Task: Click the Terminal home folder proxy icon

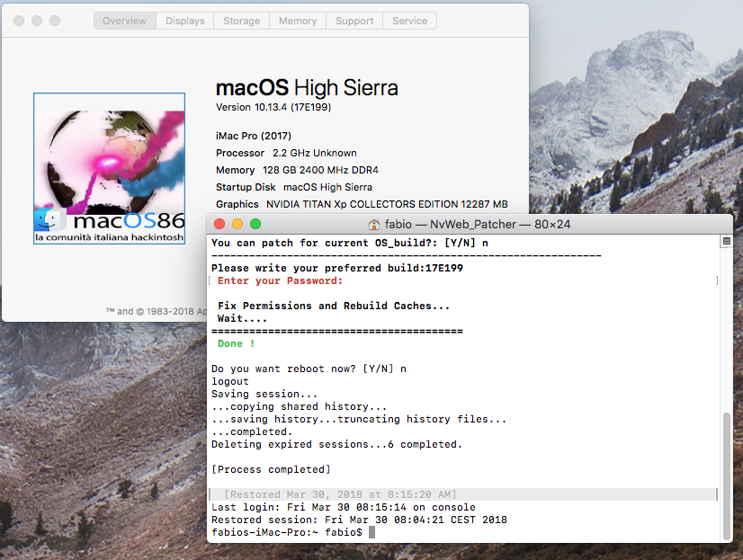Action: [x=374, y=225]
